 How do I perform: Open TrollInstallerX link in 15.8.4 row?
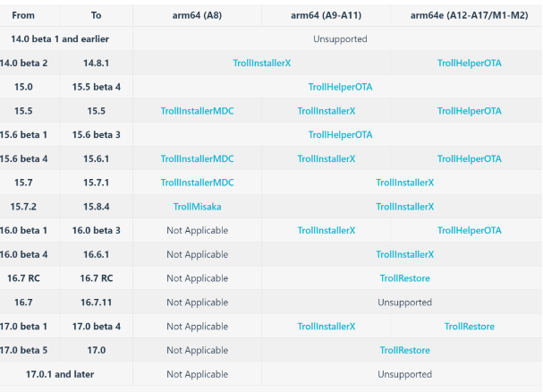[405, 207]
